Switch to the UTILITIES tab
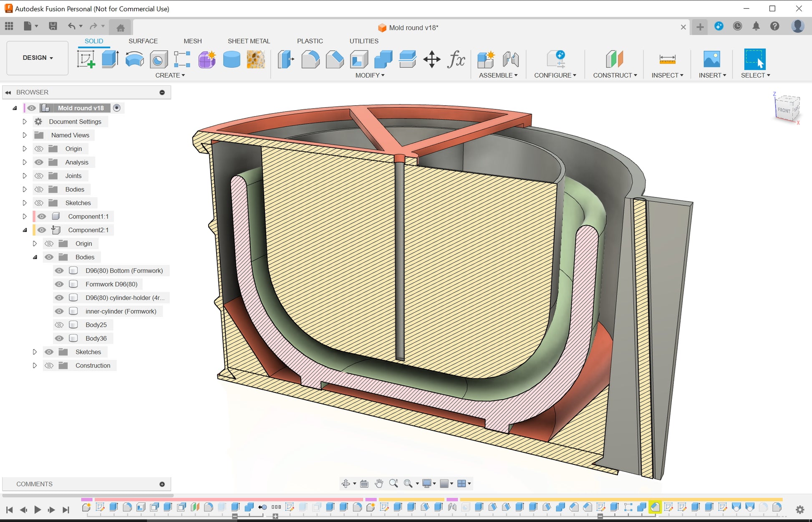 click(x=364, y=41)
